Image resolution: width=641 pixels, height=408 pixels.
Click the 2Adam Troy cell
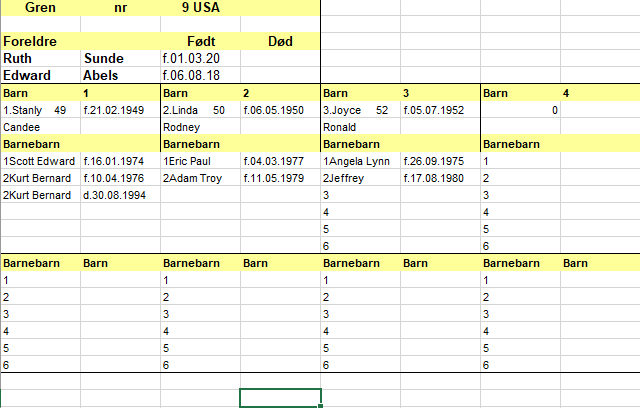tap(200, 178)
